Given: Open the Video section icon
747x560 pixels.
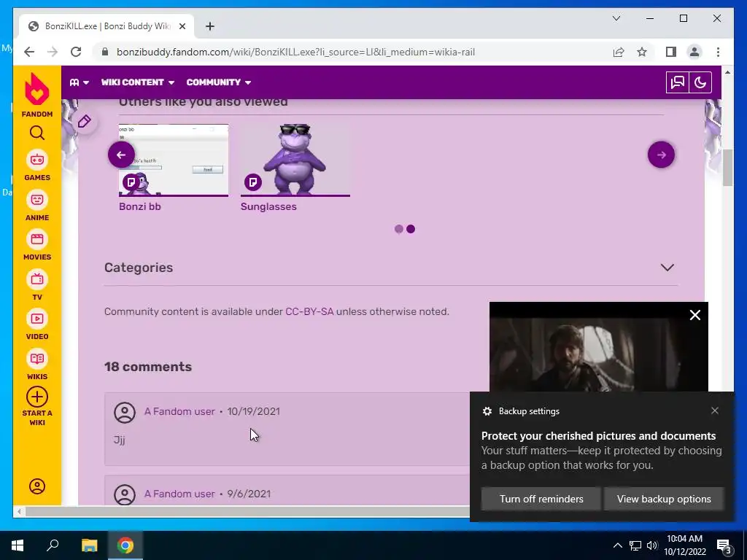Looking at the screenshot, I should (37, 319).
